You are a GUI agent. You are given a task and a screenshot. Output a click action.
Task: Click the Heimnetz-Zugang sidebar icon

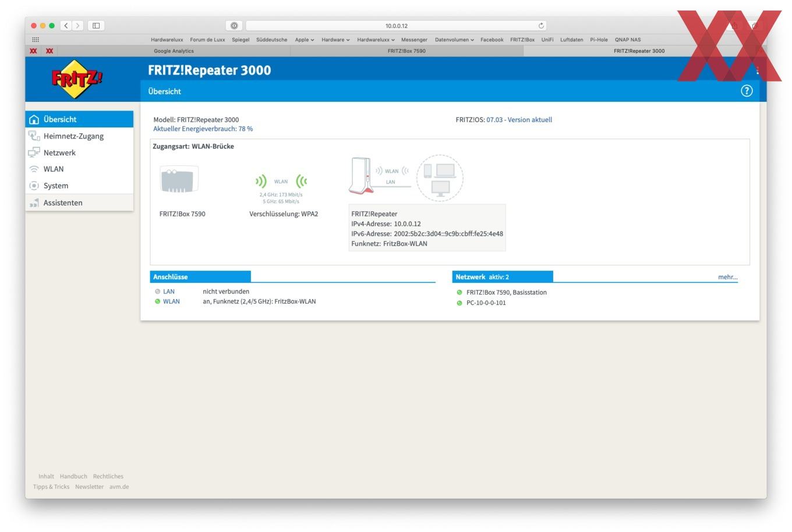coord(34,136)
